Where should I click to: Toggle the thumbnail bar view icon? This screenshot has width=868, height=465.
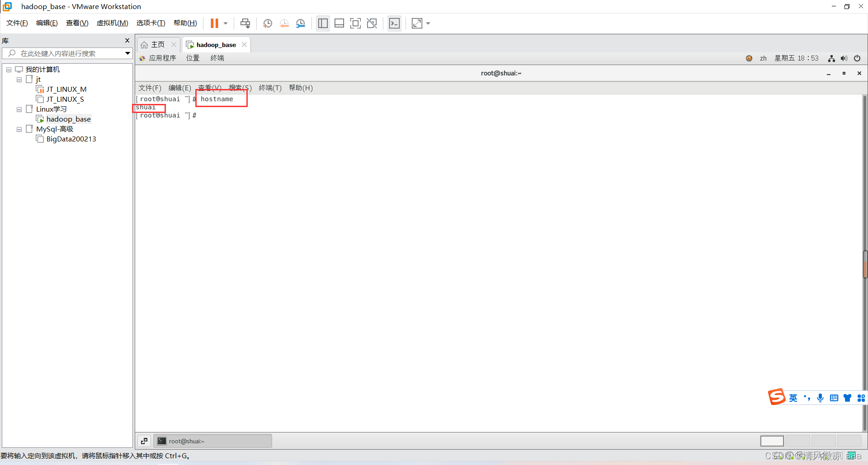click(x=339, y=23)
